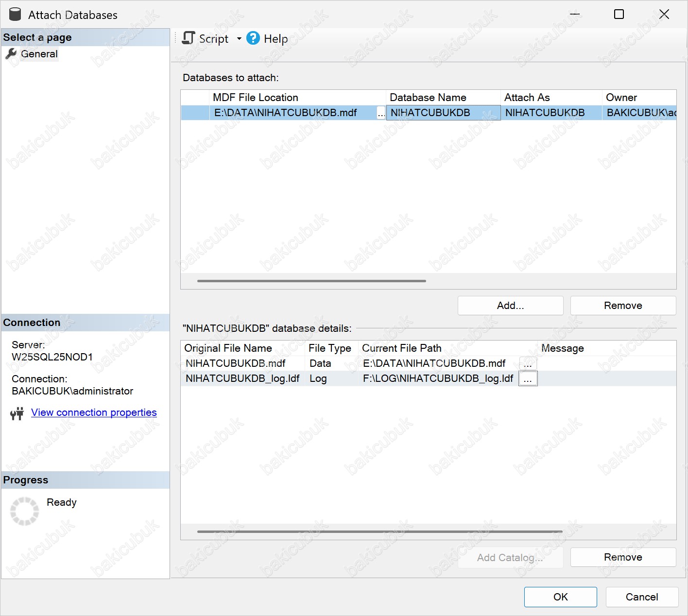This screenshot has height=616, width=688.
Task: Select the General page wrench icon
Action: (11, 54)
